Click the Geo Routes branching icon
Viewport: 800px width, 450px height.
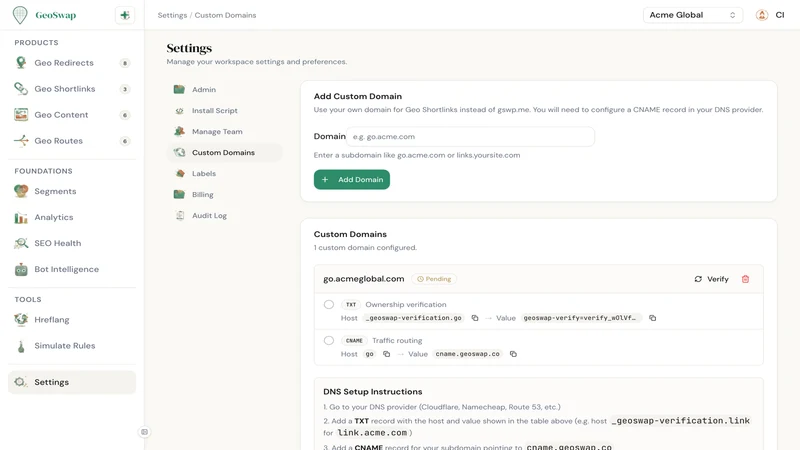[x=21, y=141]
